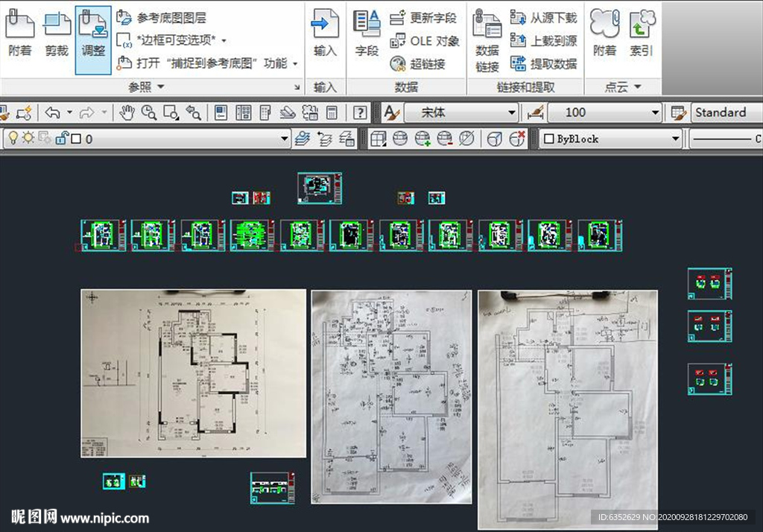Click 从源下载 download from source
This screenshot has width=763, height=532.
tap(543, 18)
